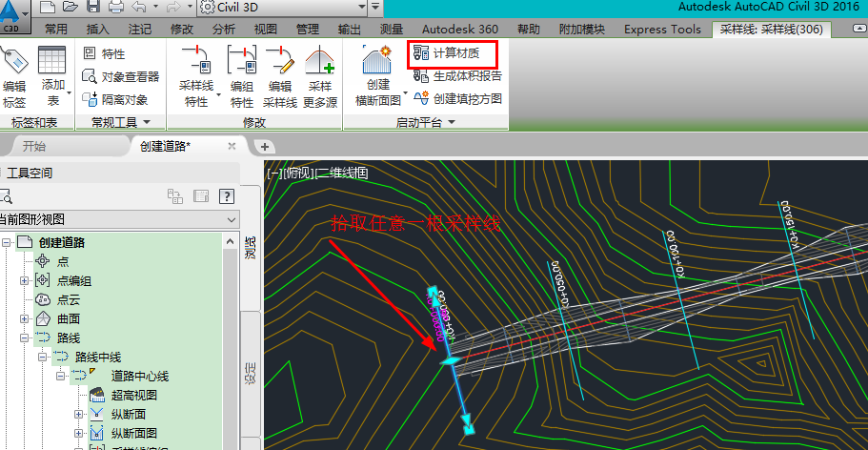
Task: Open the Civil 3D application menu button
Action: tap(13, 15)
